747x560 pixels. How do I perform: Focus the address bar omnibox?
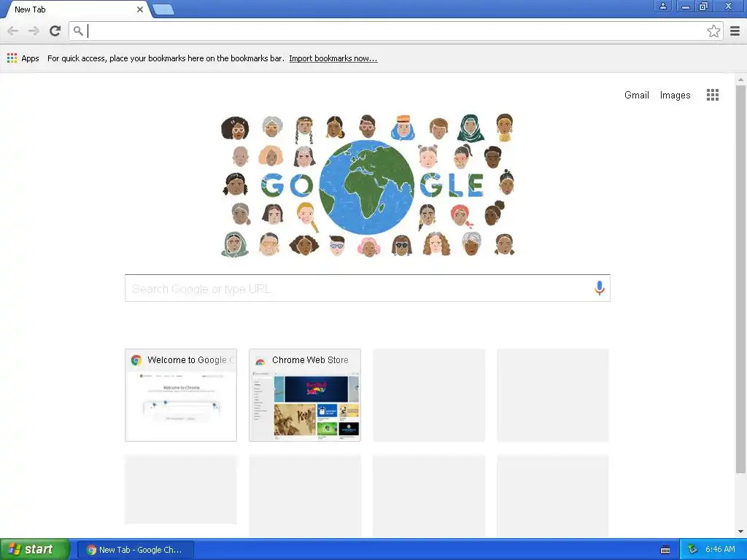(x=395, y=31)
